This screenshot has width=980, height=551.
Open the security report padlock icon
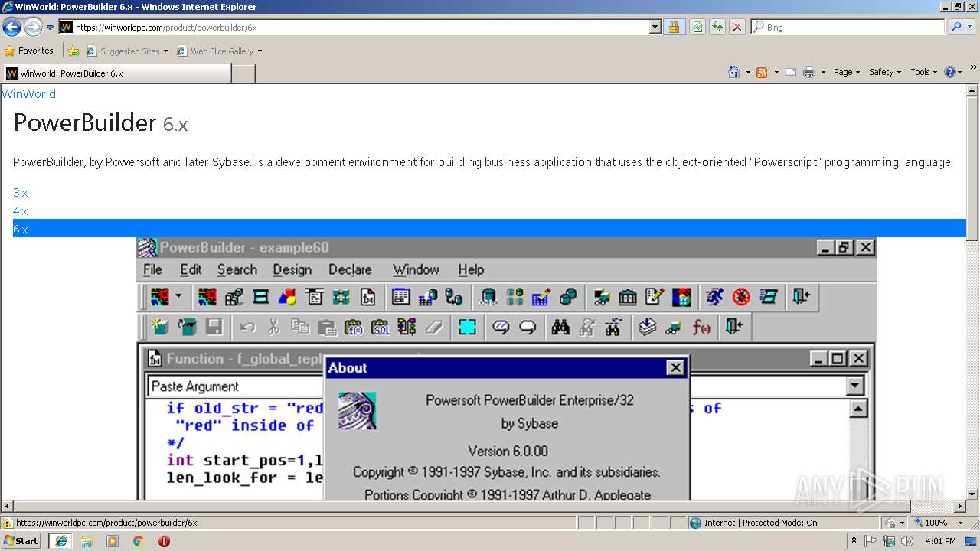click(x=674, y=27)
